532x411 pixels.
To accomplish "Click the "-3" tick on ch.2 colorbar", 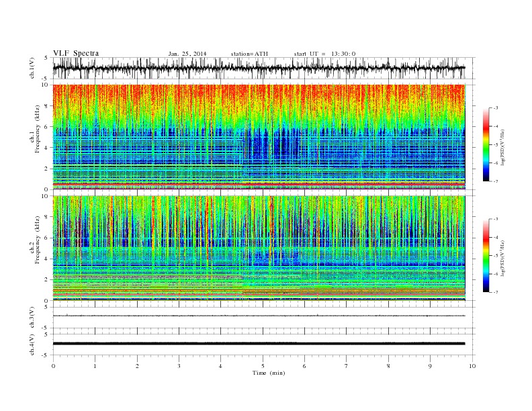I will click(x=496, y=219).
